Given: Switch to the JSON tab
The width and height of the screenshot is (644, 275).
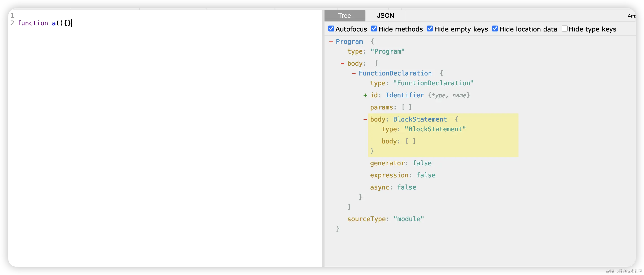Looking at the screenshot, I should point(385,16).
